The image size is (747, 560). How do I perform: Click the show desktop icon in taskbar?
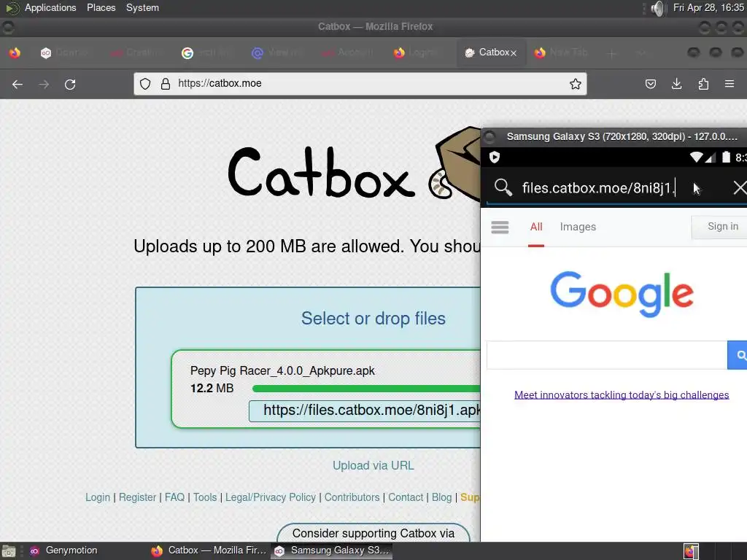pos(9,551)
